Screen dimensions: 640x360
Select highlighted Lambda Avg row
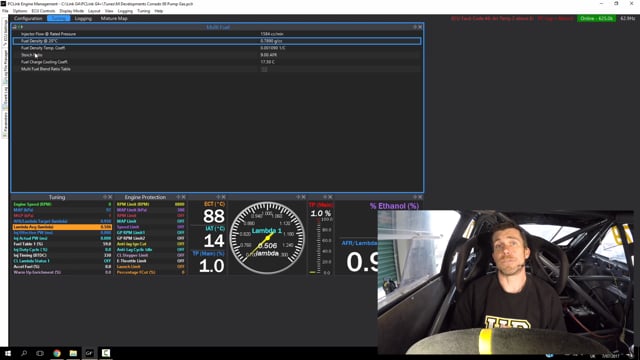(x=62, y=227)
